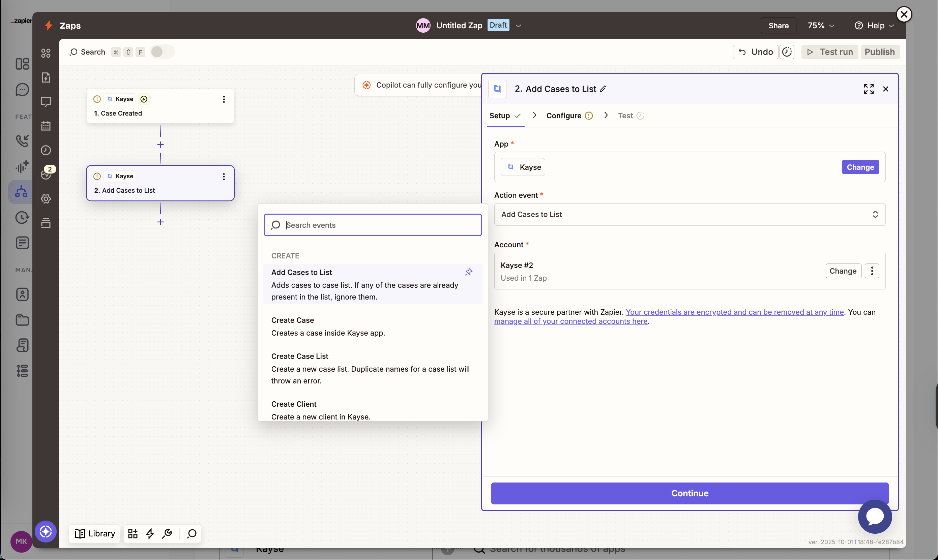Open the three-dot menu on Case Created step
938x560 pixels.
coord(224,99)
